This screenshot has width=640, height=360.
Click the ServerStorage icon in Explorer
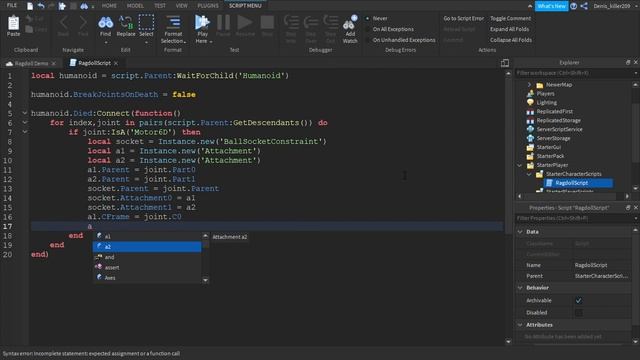pos(530,138)
